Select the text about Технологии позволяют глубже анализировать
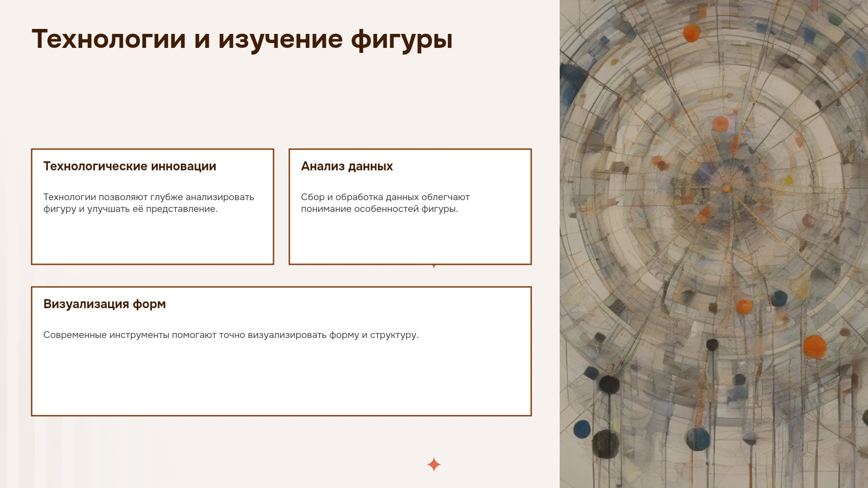868x488 pixels. point(149,203)
